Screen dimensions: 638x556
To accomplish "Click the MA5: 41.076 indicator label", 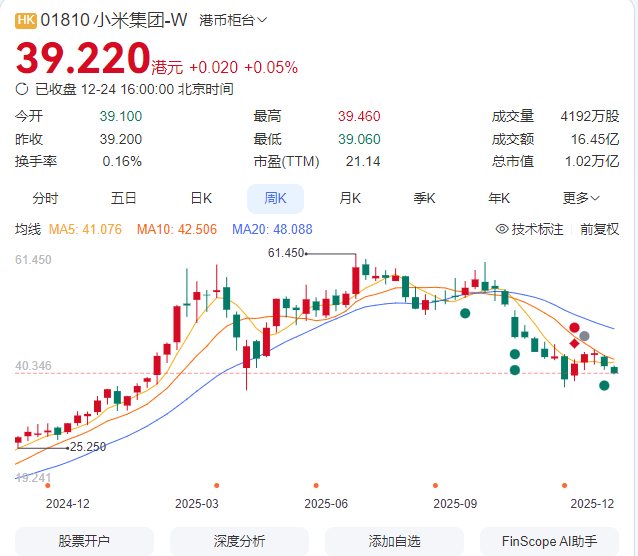I will tap(85, 229).
